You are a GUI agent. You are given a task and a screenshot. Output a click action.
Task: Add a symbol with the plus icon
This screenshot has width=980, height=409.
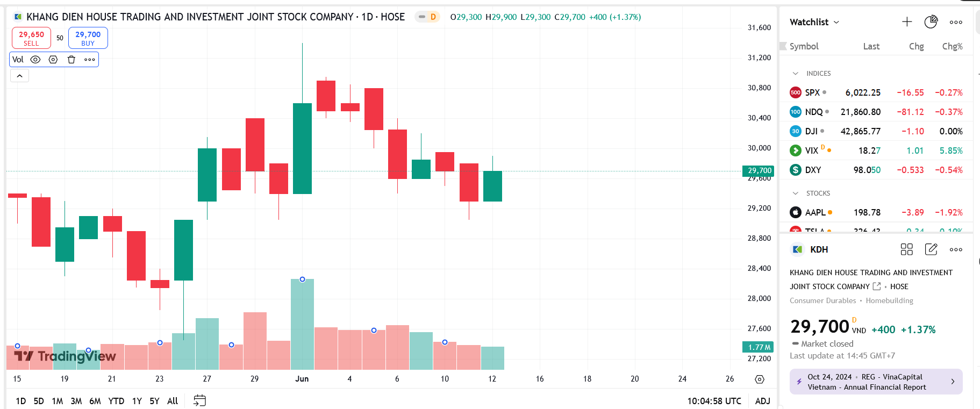coord(906,21)
